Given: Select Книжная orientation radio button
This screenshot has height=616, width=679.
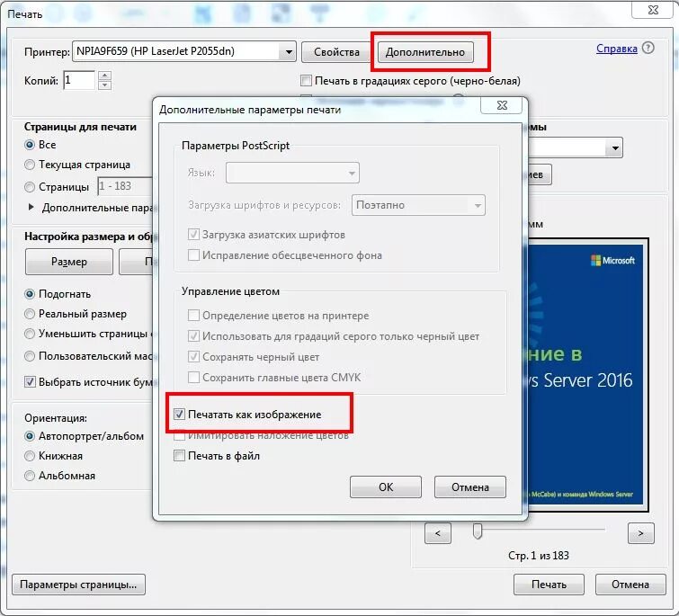Looking at the screenshot, I should [30, 456].
